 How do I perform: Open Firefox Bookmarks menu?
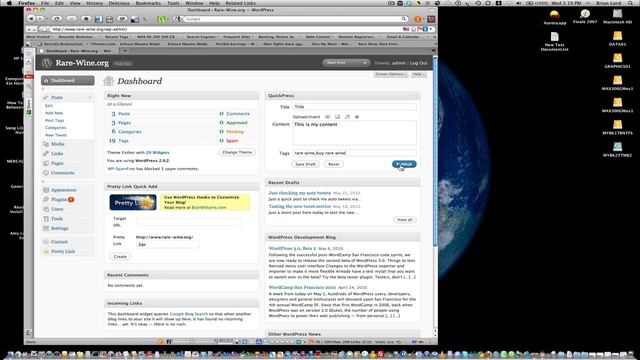(148, 3)
